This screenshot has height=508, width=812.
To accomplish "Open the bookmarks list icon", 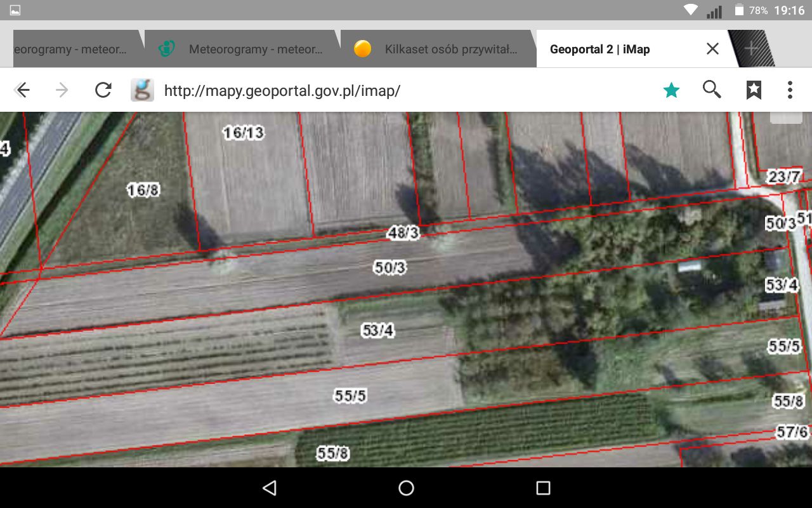I will point(754,90).
